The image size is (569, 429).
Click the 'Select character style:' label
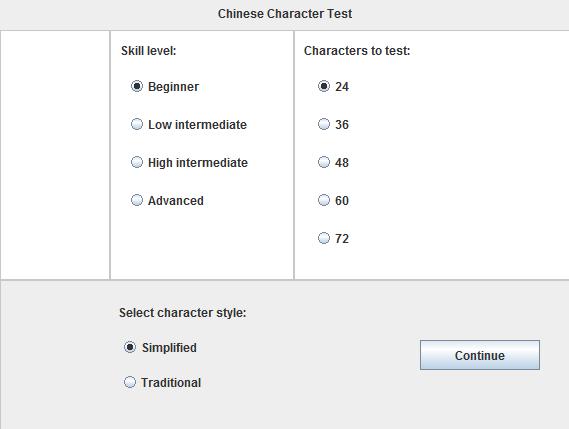(x=183, y=312)
